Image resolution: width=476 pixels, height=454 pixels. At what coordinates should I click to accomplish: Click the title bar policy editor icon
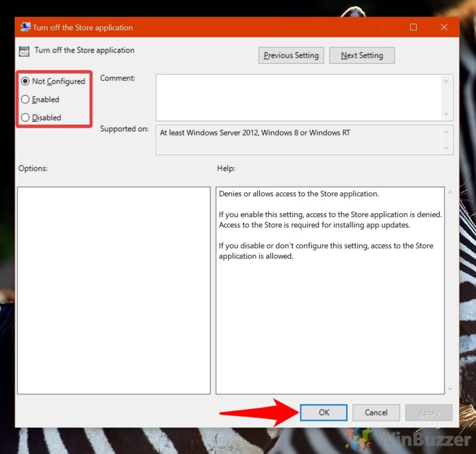[x=25, y=27]
